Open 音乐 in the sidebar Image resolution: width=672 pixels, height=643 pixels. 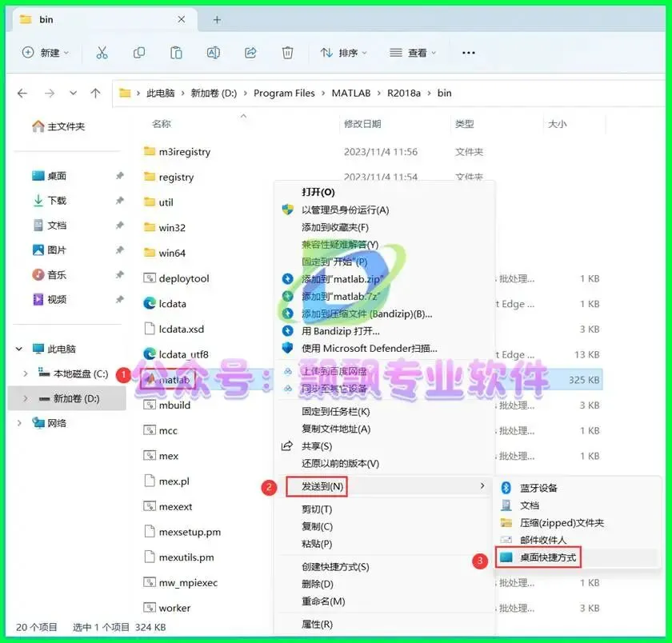click(x=50, y=274)
